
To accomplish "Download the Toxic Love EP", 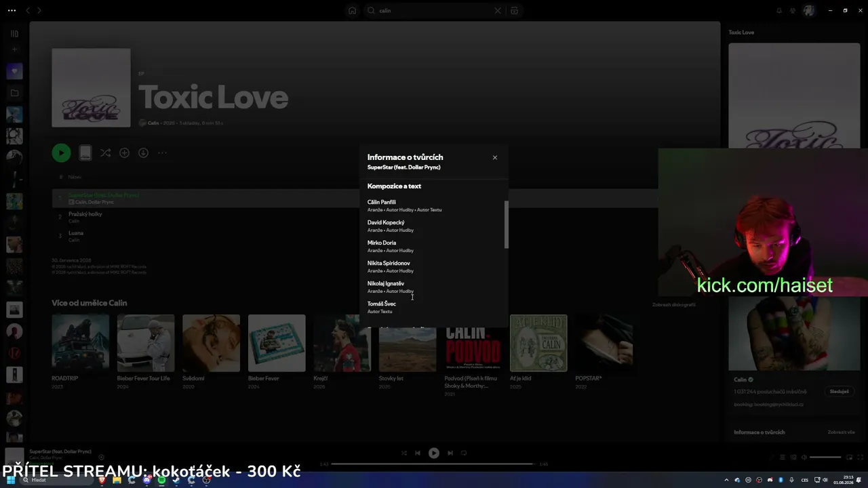I will [143, 153].
